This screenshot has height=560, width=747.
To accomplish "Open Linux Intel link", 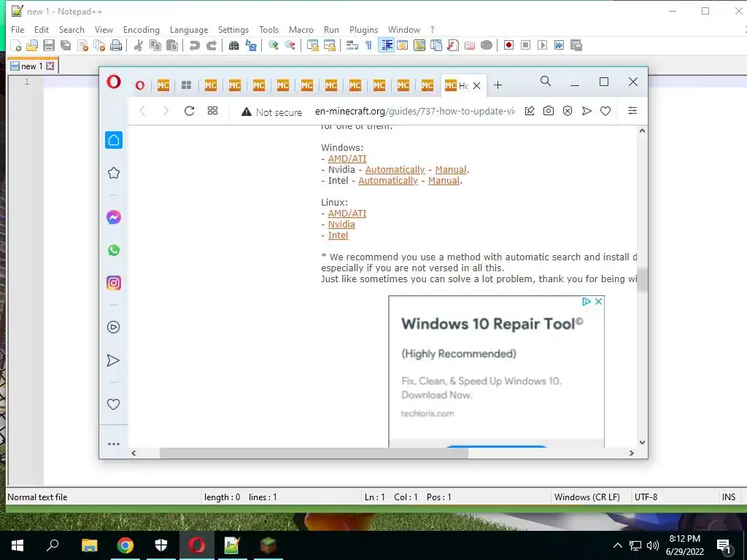I will click(x=338, y=236).
